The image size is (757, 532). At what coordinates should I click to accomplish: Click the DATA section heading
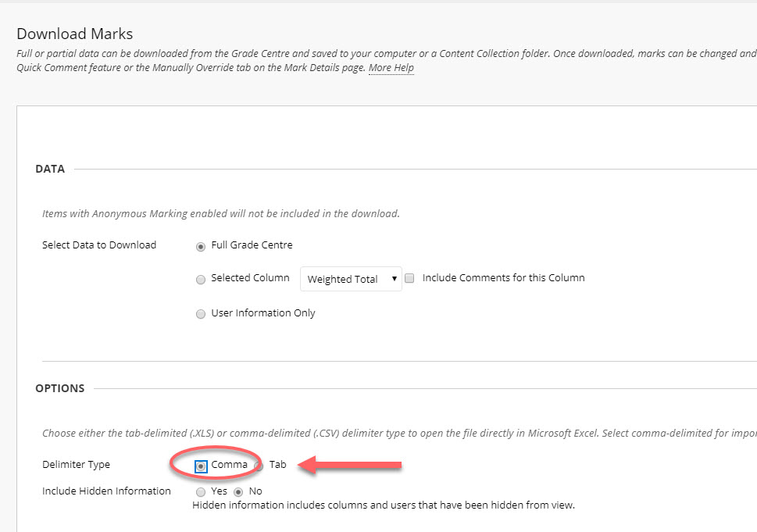(x=50, y=169)
